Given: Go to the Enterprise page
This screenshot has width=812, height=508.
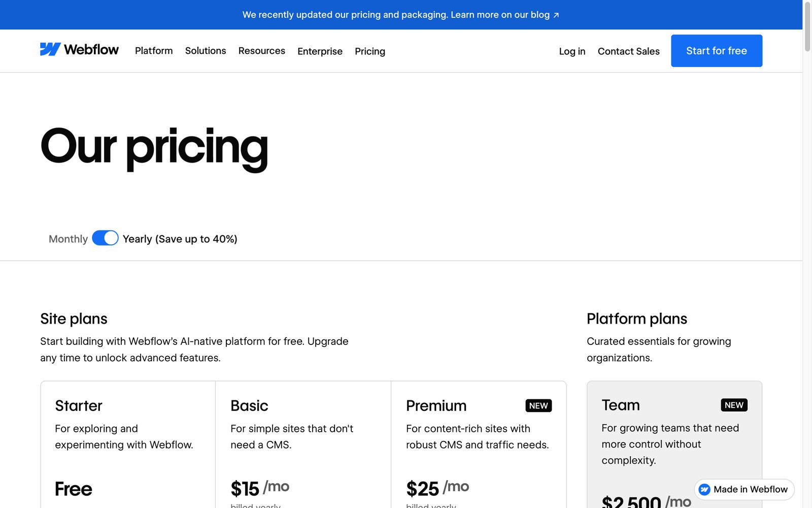Looking at the screenshot, I should (320, 51).
